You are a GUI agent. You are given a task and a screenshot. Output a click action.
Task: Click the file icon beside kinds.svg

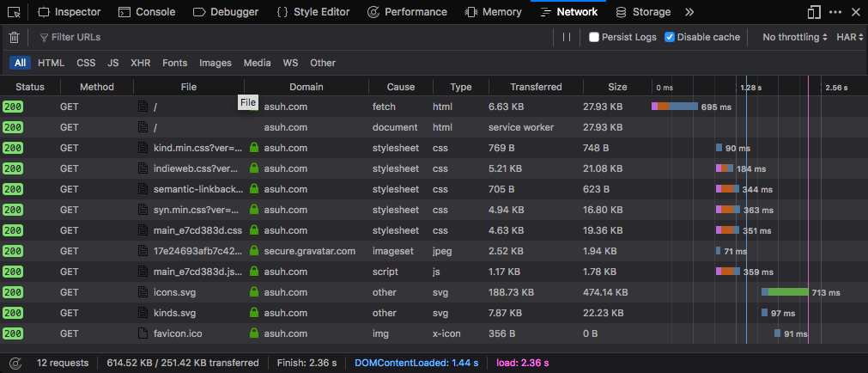point(143,313)
